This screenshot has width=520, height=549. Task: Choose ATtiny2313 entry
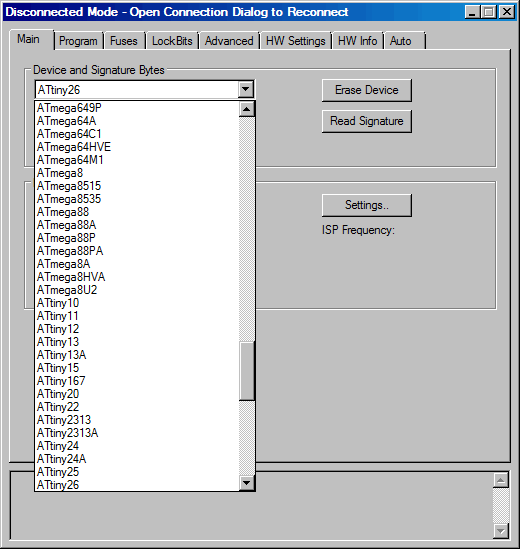pos(137,419)
